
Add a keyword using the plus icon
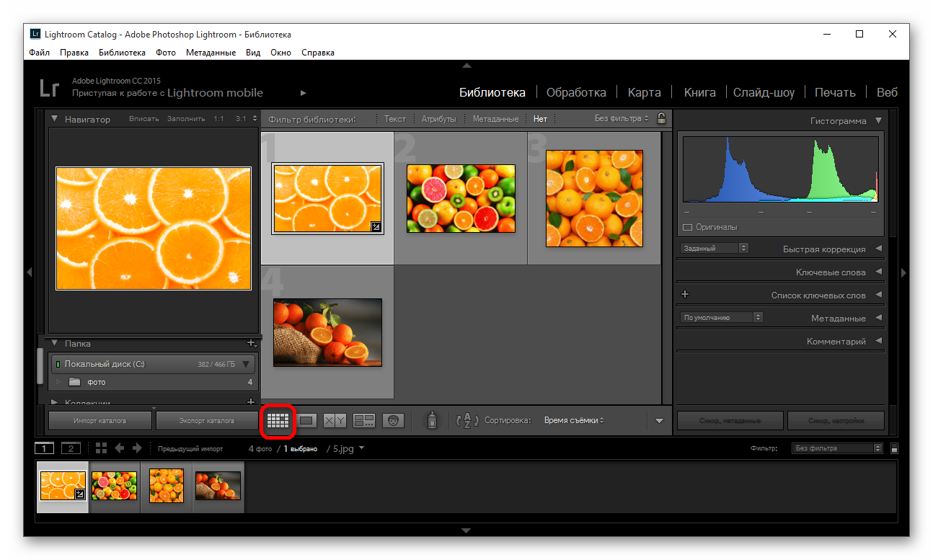tap(685, 295)
